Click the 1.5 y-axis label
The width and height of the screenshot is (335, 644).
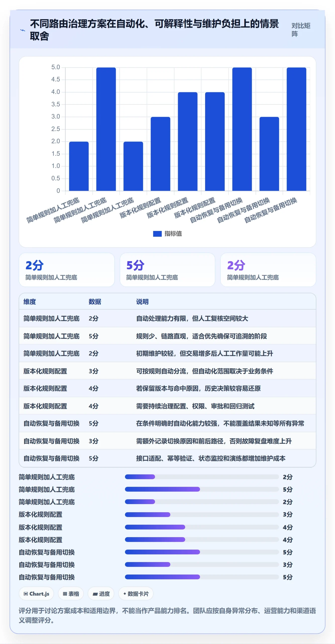[x=56, y=153]
